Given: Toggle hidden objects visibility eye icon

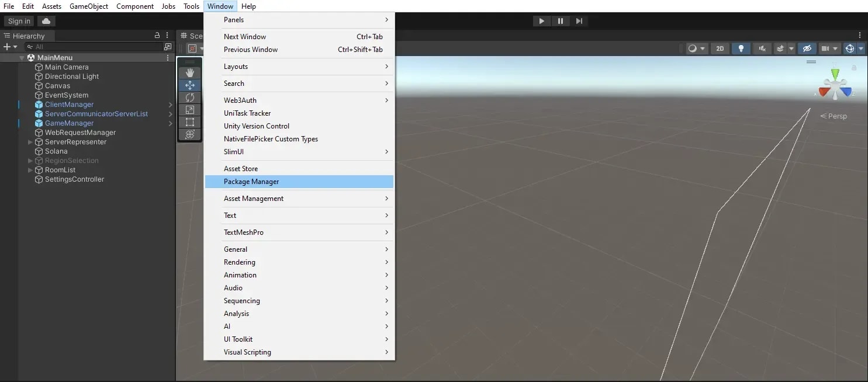Looking at the screenshot, I should tap(807, 48).
